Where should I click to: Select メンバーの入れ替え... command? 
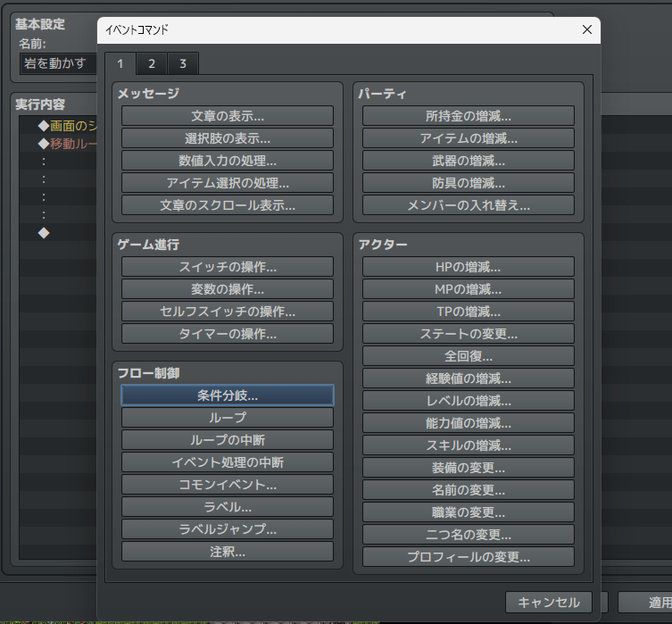pyautogui.click(x=469, y=204)
